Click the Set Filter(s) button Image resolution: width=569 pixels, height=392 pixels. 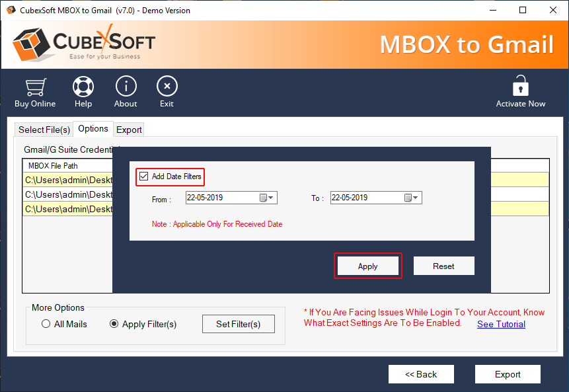point(238,324)
